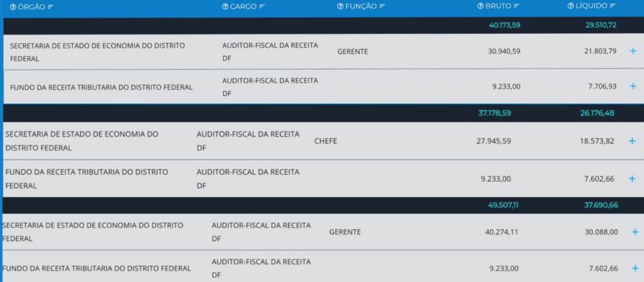644x282 pixels.
Task: Click the help icon beside ÓRGÃO
Action: point(13,6)
